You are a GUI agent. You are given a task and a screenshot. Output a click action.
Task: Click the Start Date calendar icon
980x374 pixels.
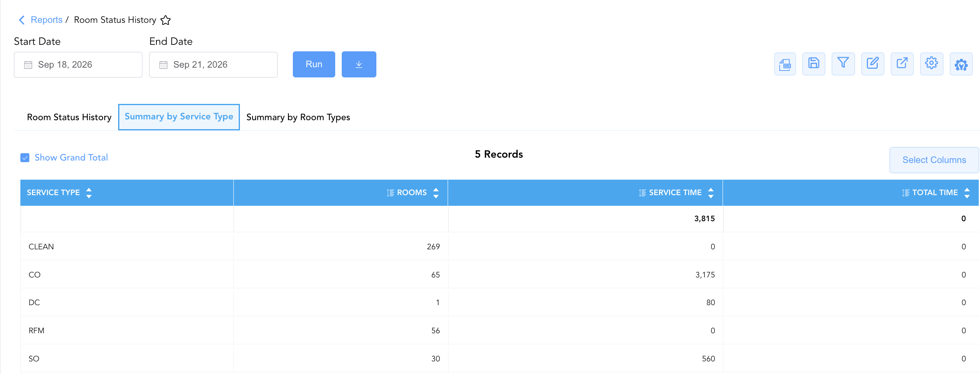click(x=28, y=65)
